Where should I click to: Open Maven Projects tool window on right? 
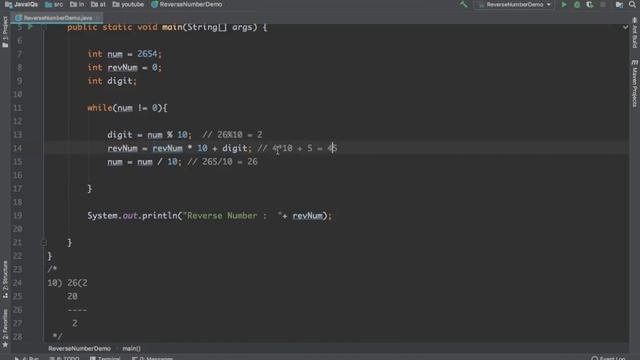click(x=635, y=84)
